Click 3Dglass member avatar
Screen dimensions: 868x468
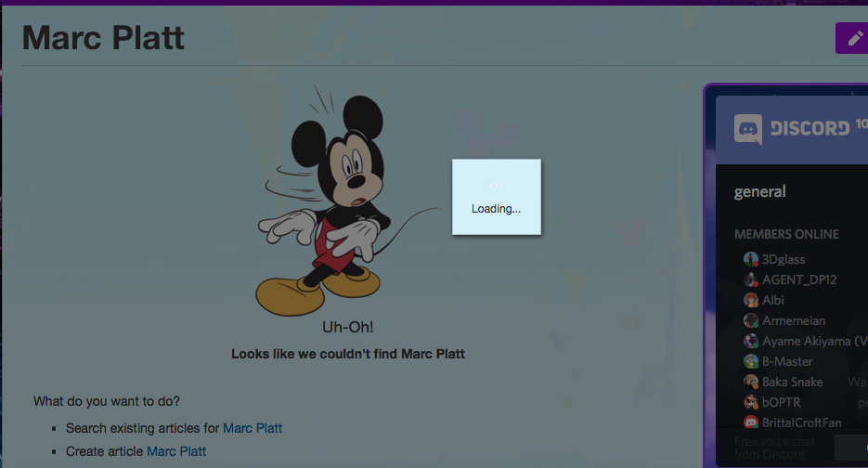point(751,259)
